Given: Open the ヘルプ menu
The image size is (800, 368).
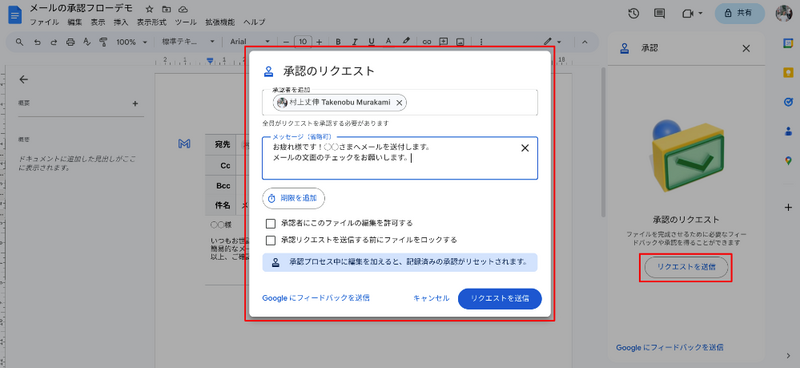Looking at the screenshot, I should (x=254, y=22).
